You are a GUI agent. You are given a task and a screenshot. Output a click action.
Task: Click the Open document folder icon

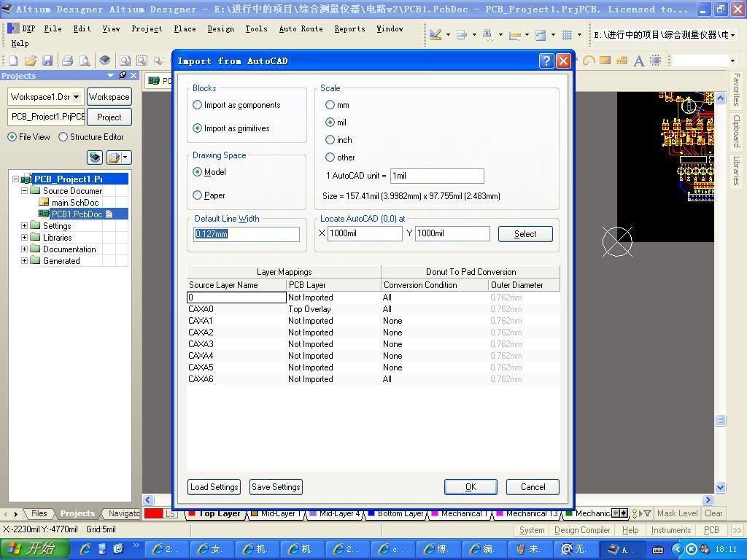pyautogui.click(x=31, y=61)
